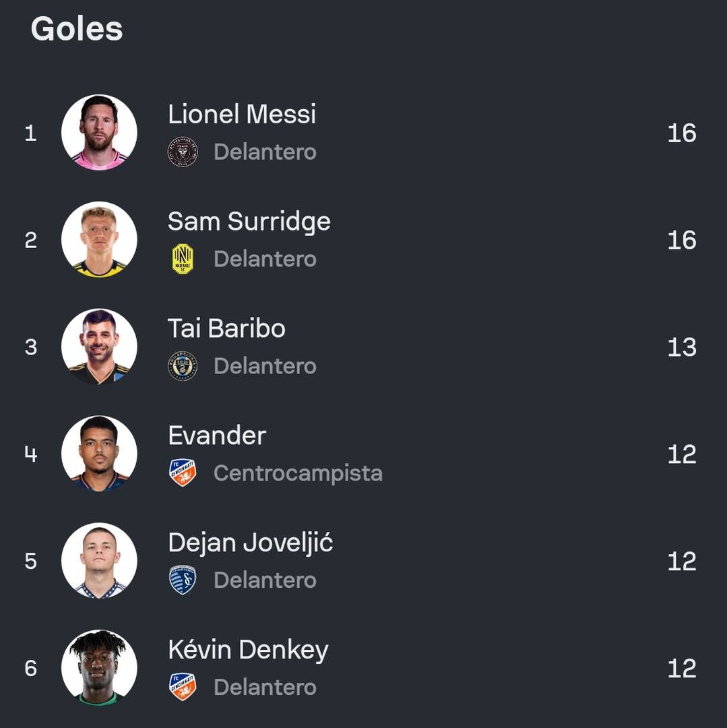
Task: Open Evander's player photo
Action: point(99,454)
